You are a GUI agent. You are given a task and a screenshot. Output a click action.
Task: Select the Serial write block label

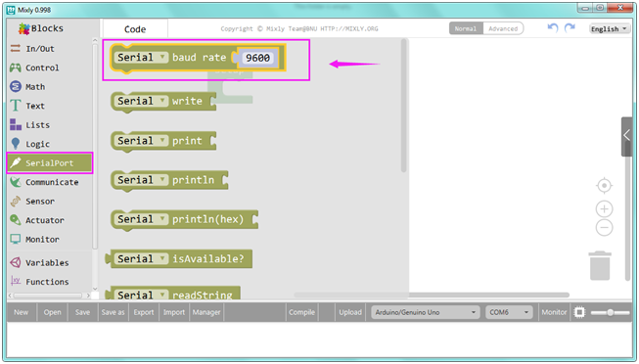pyautogui.click(x=187, y=101)
